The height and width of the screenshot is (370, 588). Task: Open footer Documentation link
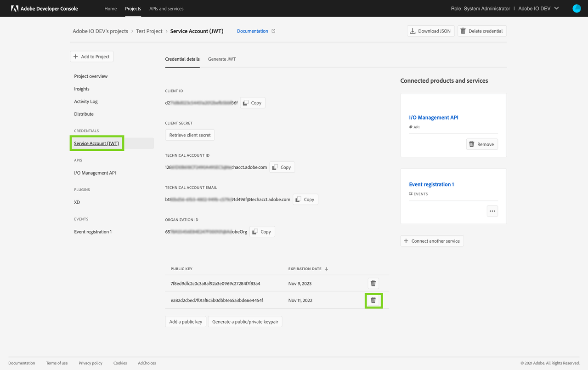[22, 363]
